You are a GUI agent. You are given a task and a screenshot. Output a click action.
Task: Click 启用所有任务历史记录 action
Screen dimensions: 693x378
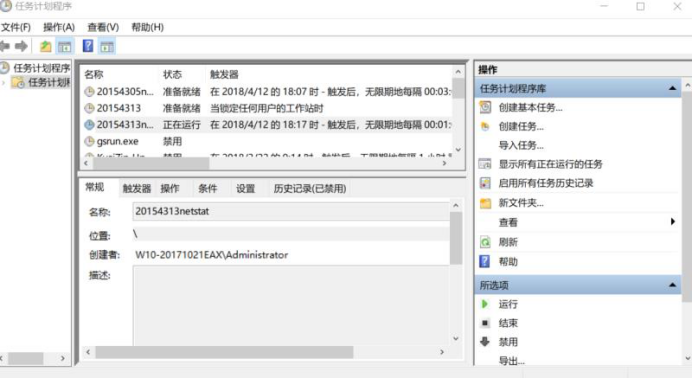point(546,183)
